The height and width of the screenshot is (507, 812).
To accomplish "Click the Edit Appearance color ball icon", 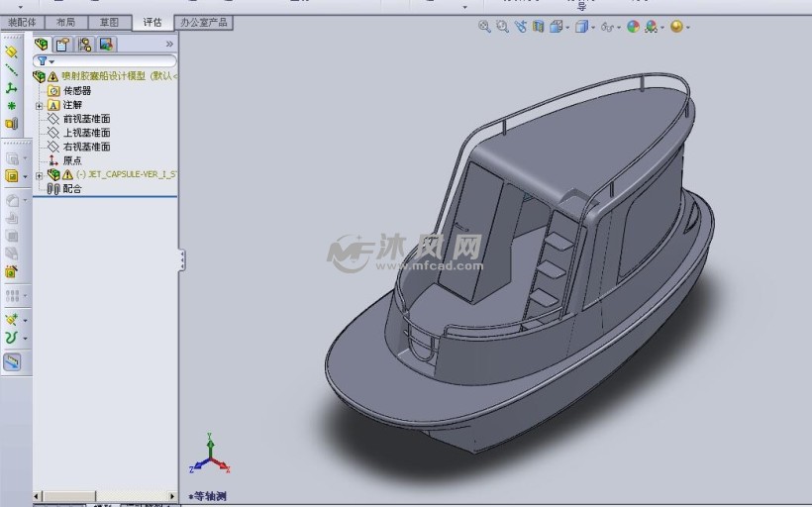I will coord(633,27).
